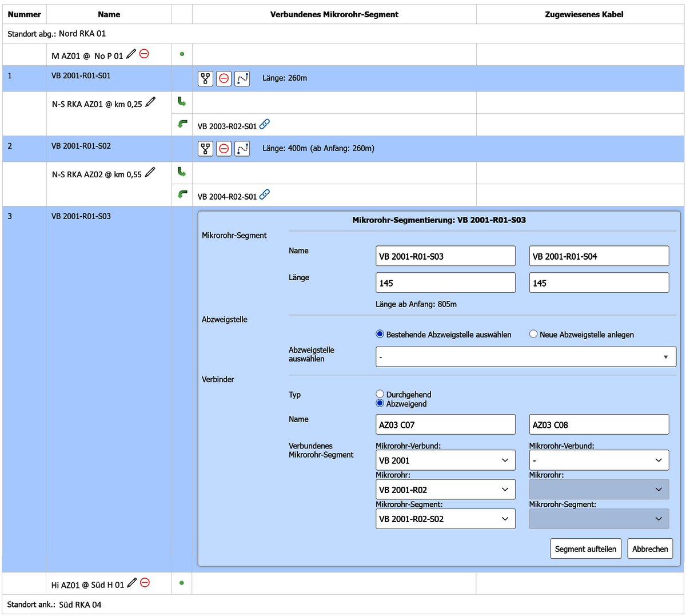Screen dimensions: 686x616
Task: Open the route path icon on VB 2001-R01-S02 row
Action: pos(242,148)
